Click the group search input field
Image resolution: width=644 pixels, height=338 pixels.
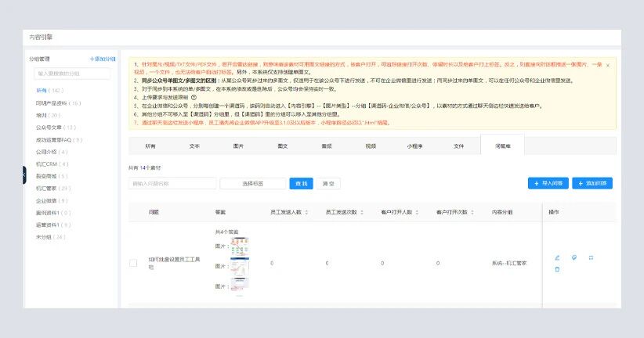pyautogui.click(x=72, y=74)
